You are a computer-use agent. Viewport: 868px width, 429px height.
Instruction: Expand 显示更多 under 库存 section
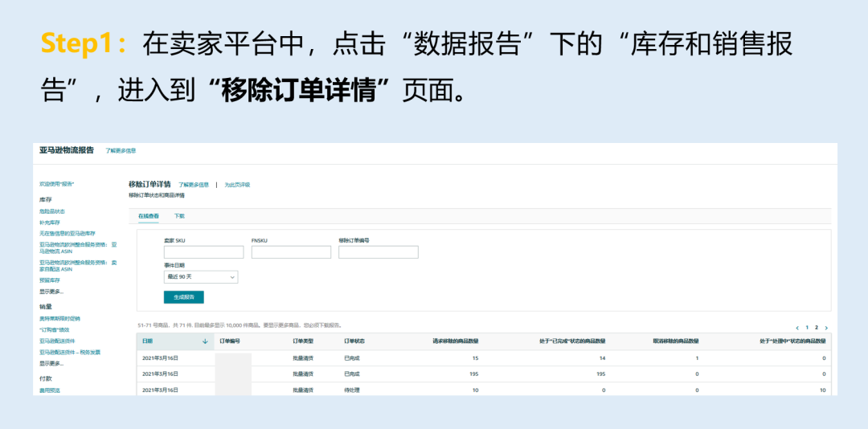click(51, 291)
